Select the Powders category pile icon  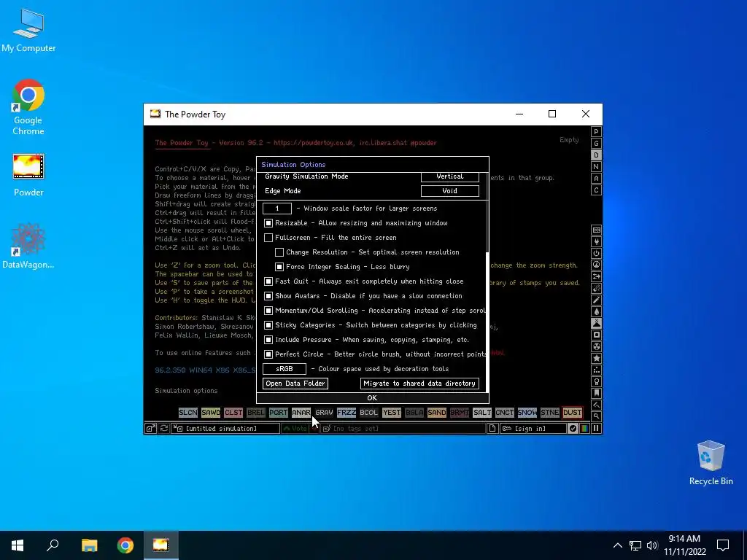pyautogui.click(x=596, y=323)
